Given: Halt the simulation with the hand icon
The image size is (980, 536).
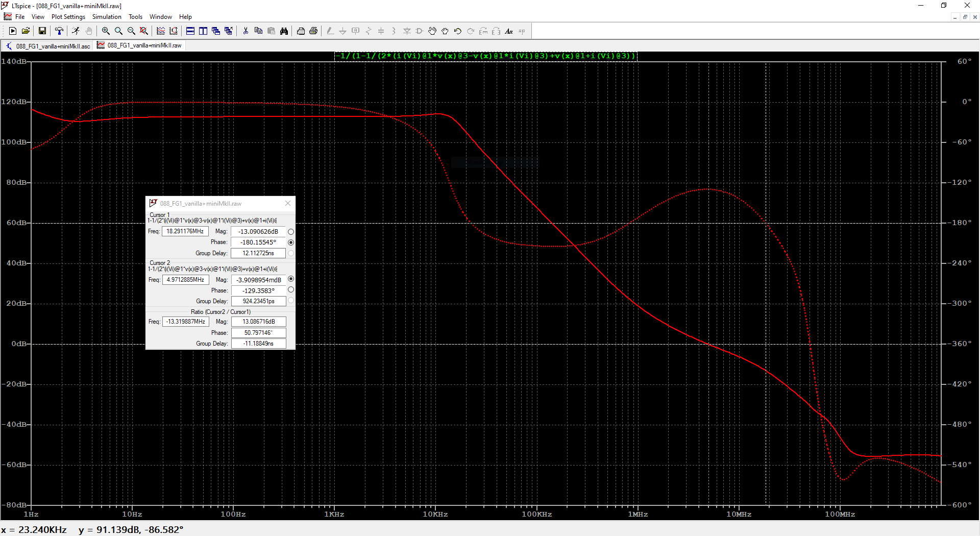Looking at the screenshot, I should (89, 31).
